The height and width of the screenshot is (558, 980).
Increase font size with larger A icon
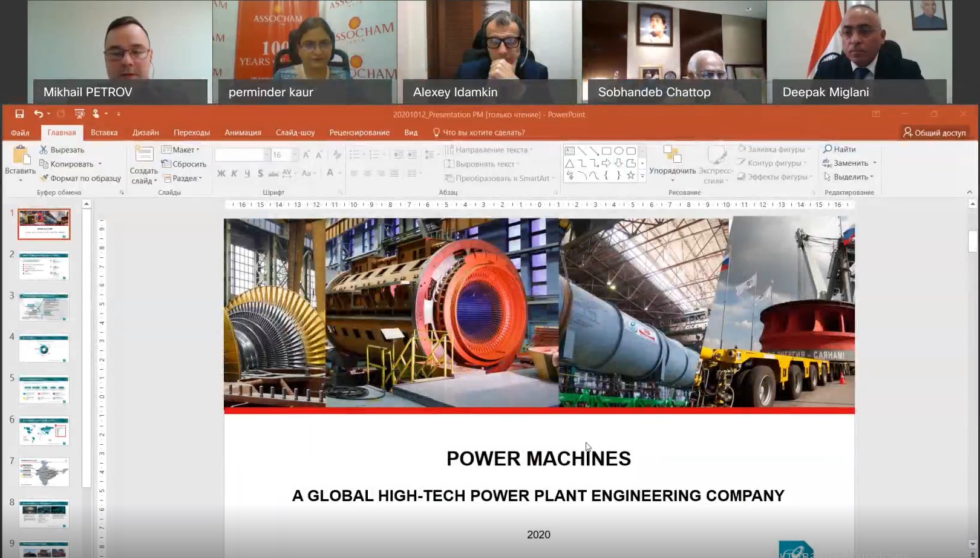pos(306,155)
